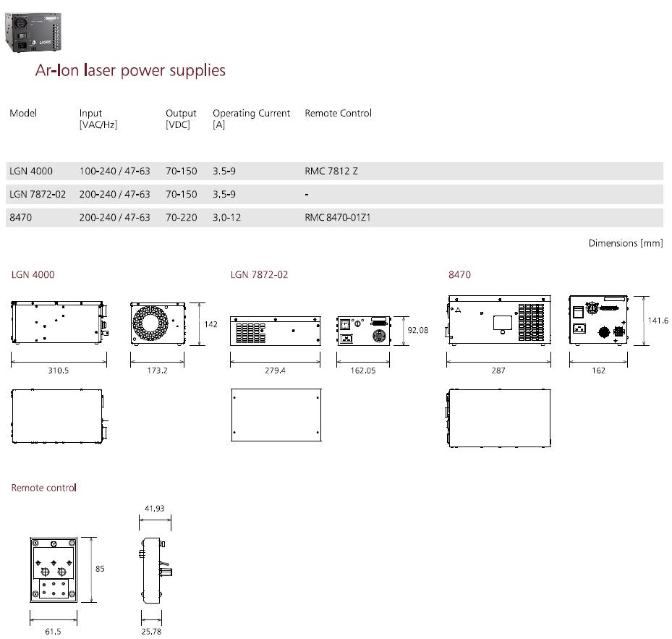Click the "Ar-Ion laser power supplies" heading
Screen dimensions: 672x639
coord(130,71)
